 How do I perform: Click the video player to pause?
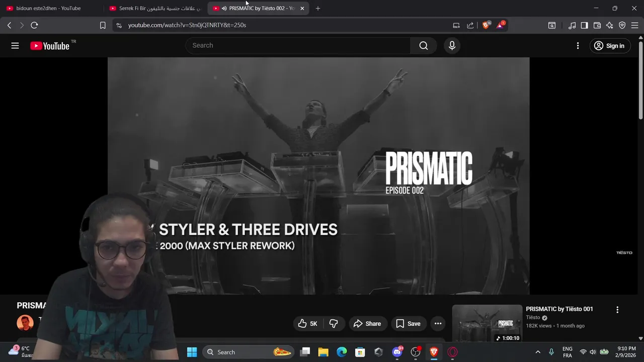click(318, 175)
